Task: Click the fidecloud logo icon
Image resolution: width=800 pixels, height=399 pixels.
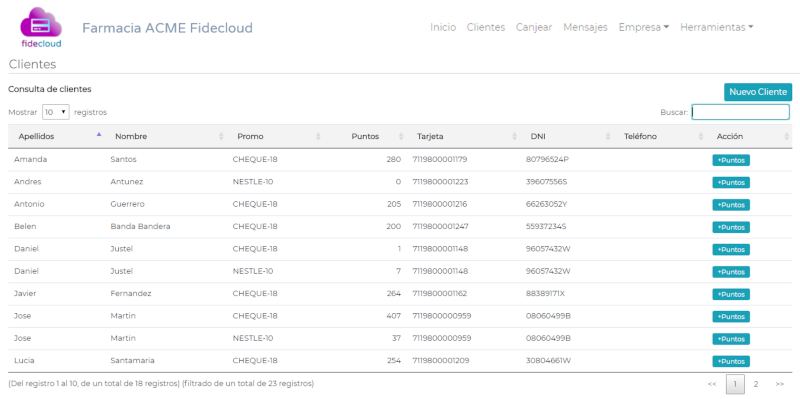Action: pyautogui.click(x=41, y=27)
